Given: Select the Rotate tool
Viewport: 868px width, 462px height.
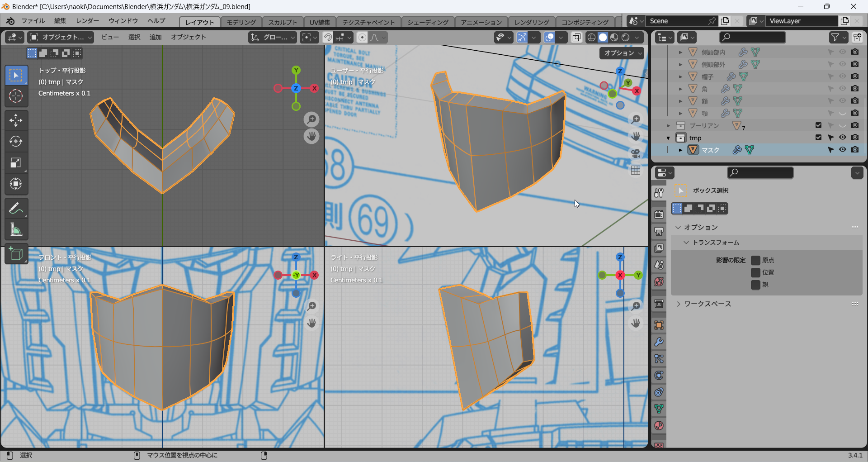Looking at the screenshot, I should 16,142.
